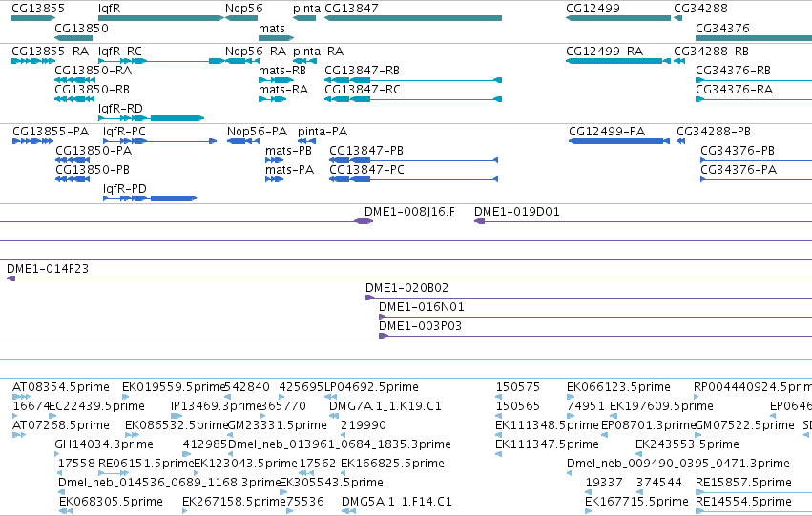This screenshot has width=812, height=516.
Task: Click the DMG7A.1_1.K19.C1 label
Action: tap(385, 406)
